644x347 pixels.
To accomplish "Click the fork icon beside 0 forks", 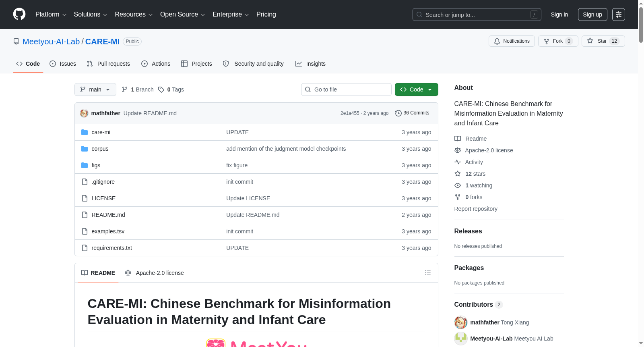I will (458, 197).
